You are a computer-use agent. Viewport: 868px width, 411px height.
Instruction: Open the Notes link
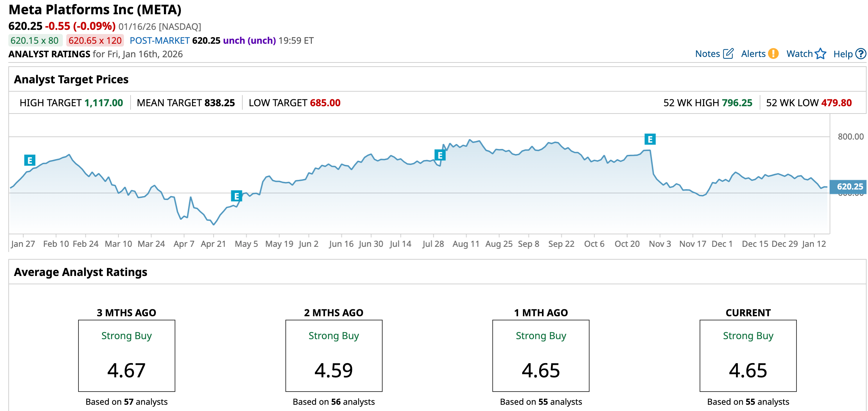click(x=707, y=54)
